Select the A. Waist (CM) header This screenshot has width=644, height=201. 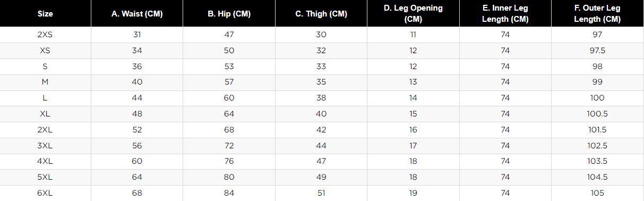click(137, 14)
